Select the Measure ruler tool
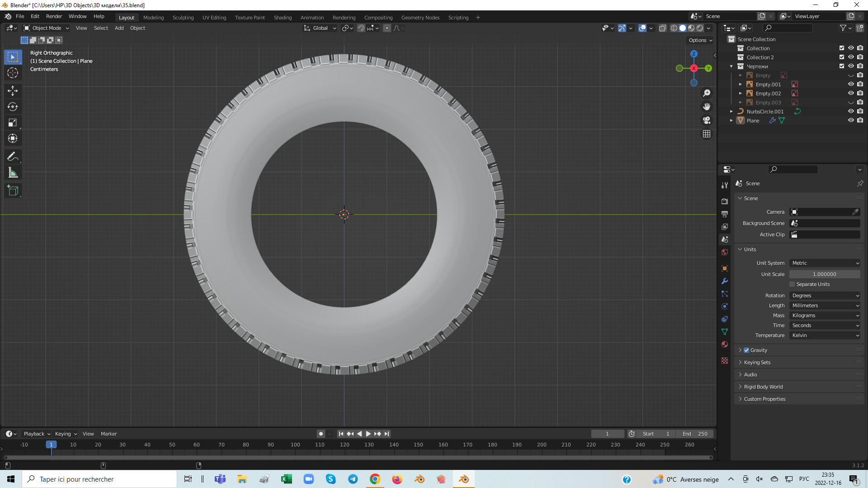868x488 pixels. point(13,173)
